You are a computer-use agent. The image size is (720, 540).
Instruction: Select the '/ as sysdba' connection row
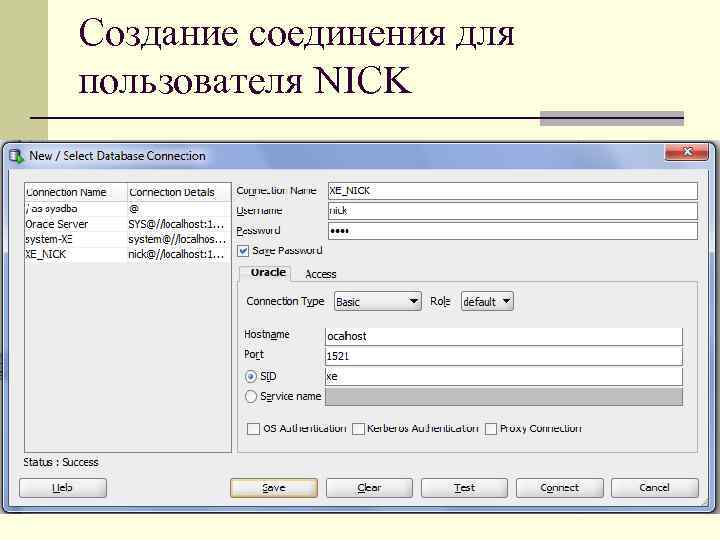(128, 209)
